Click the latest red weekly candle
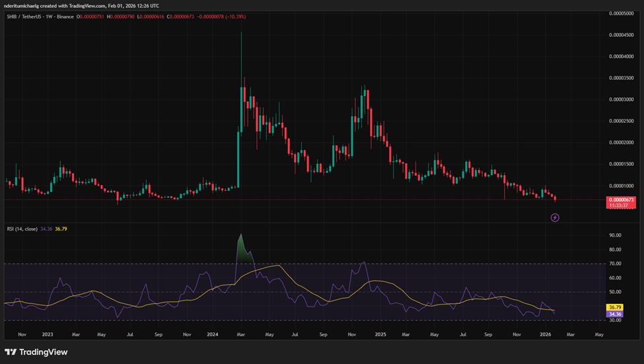Screen dimensions: 644x364 pyautogui.click(x=555, y=197)
